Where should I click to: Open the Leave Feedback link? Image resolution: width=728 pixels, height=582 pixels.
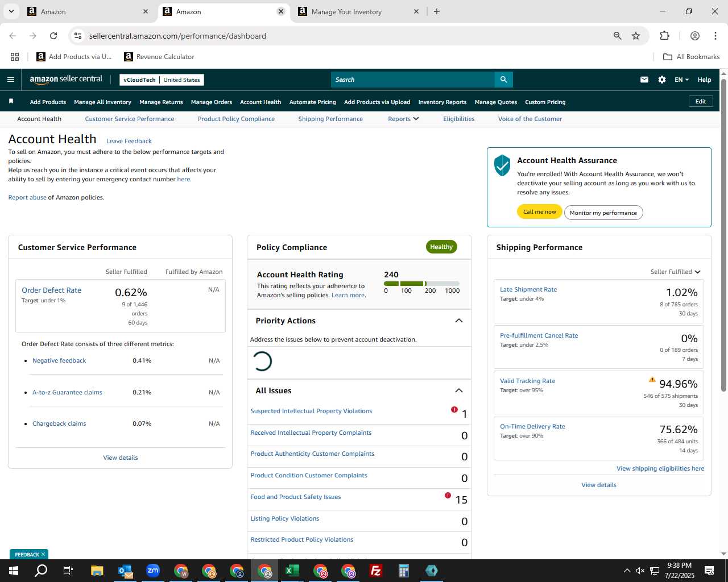129,141
